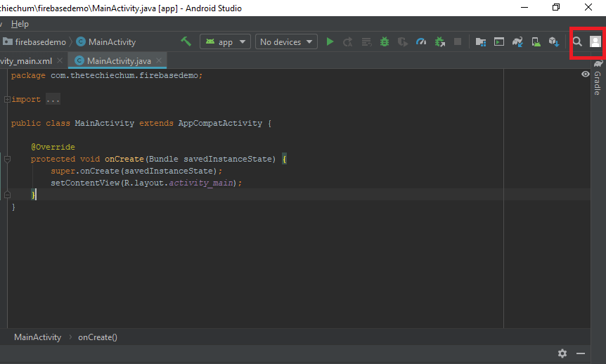Click Attach Debugger to Android Process icon
606x364 pixels.
440,42
